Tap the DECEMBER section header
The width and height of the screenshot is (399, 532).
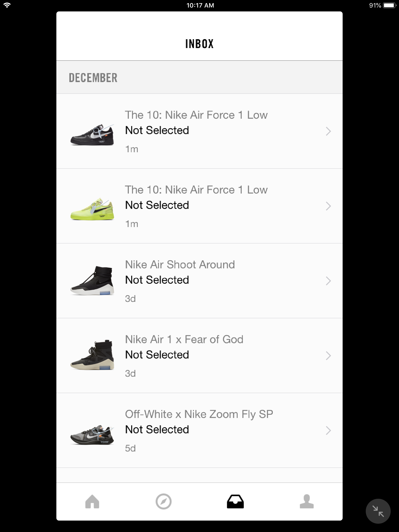point(93,78)
